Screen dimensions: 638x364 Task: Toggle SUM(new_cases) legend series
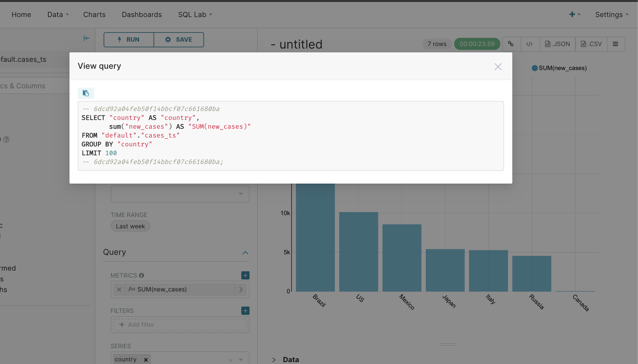point(559,68)
